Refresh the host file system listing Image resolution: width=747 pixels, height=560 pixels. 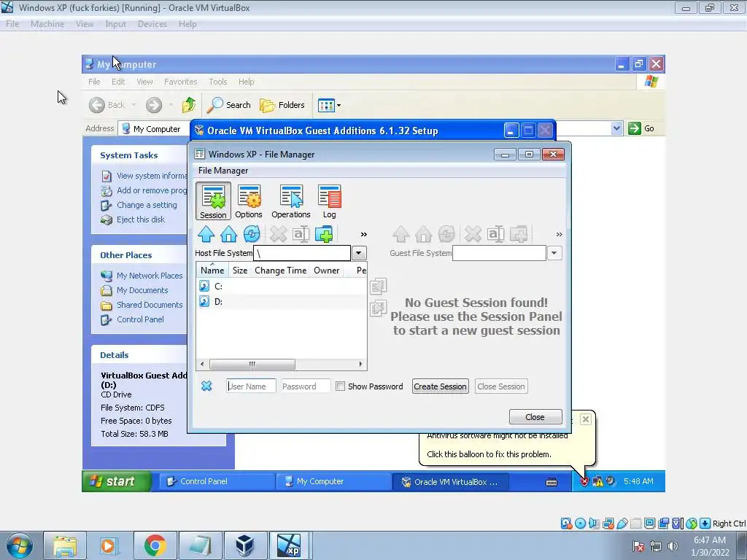click(x=252, y=234)
